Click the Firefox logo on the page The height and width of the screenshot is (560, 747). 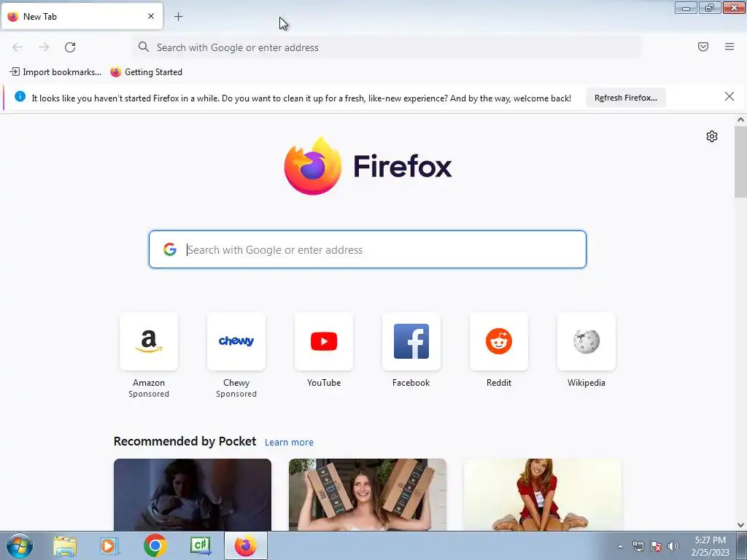368,166
